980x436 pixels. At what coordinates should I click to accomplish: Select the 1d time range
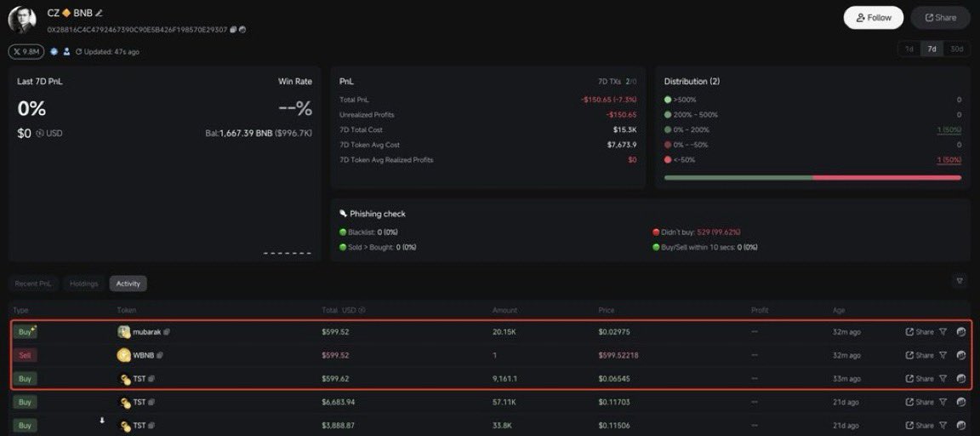[x=909, y=49]
